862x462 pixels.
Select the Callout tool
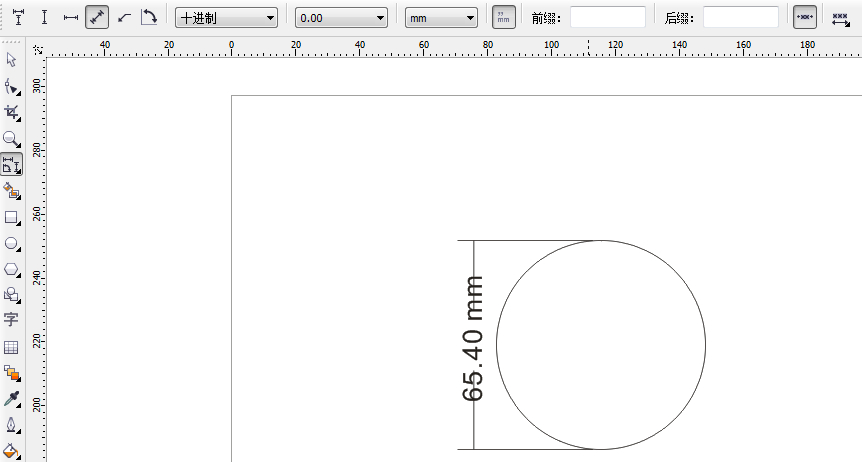(x=124, y=18)
